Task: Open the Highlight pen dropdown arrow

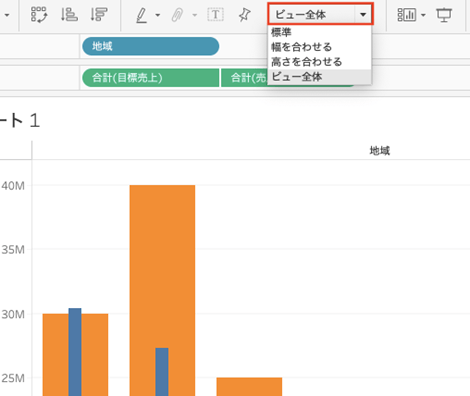Action: (x=158, y=15)
